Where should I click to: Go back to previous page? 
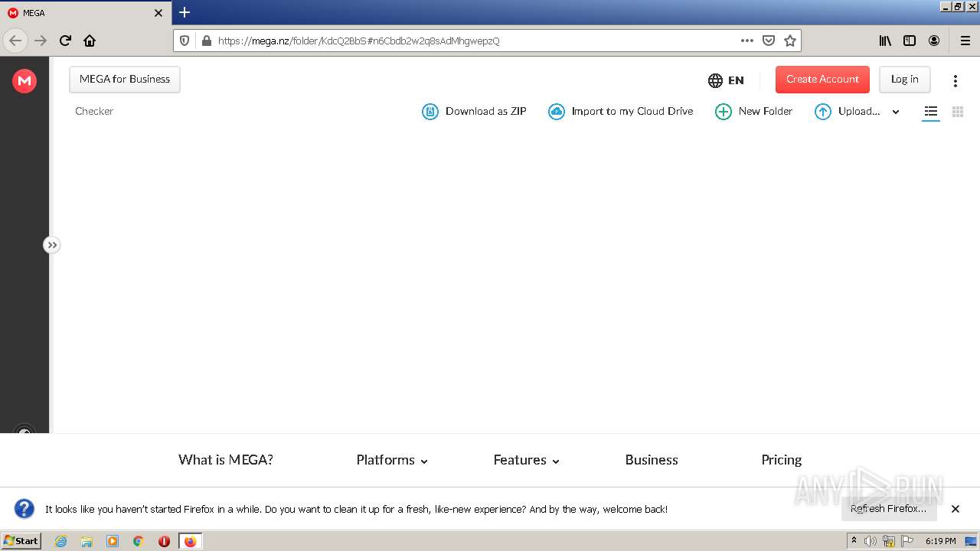[15, 41]
